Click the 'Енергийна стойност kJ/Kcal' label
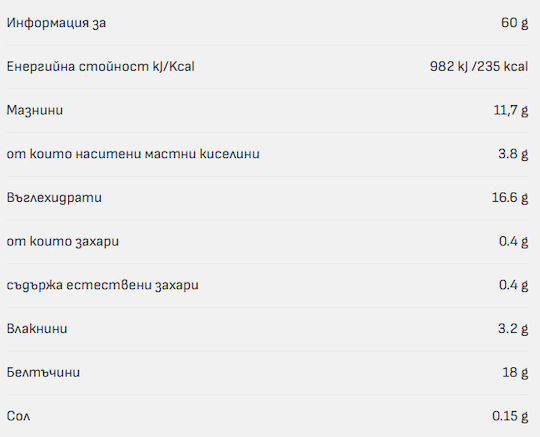540x437 pixels. [101, 66]
